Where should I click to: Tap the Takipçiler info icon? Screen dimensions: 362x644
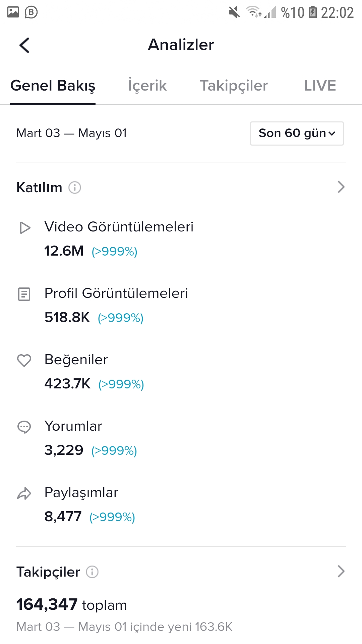[x=92, y=572]
